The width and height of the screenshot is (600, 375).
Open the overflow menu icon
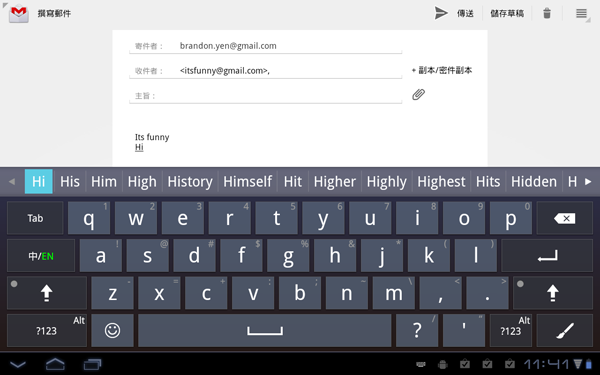click(581, 13)
